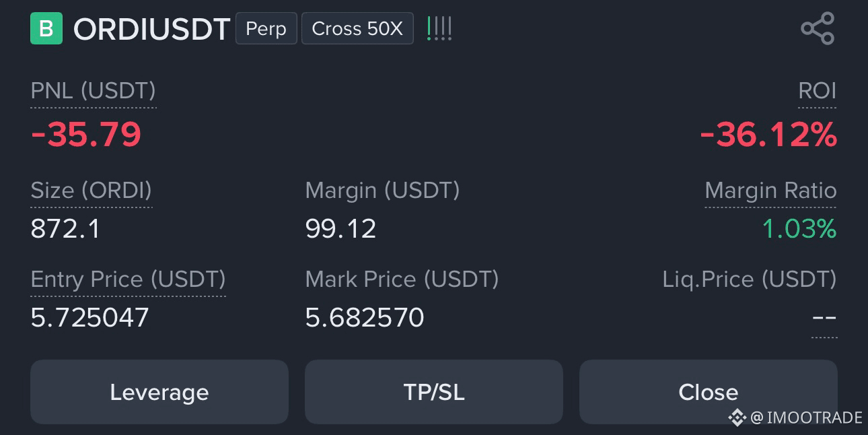Click the Margin value 99.12
This screenshot has width=868, height=435.
340,229
